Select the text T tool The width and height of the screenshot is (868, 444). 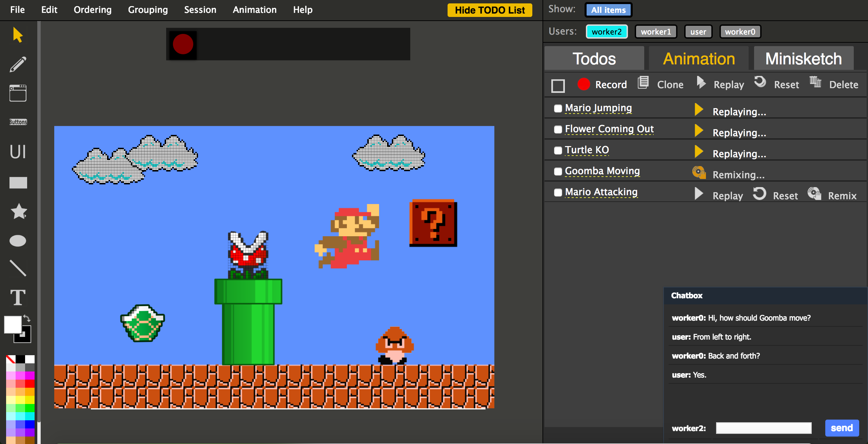pos(18,298)
